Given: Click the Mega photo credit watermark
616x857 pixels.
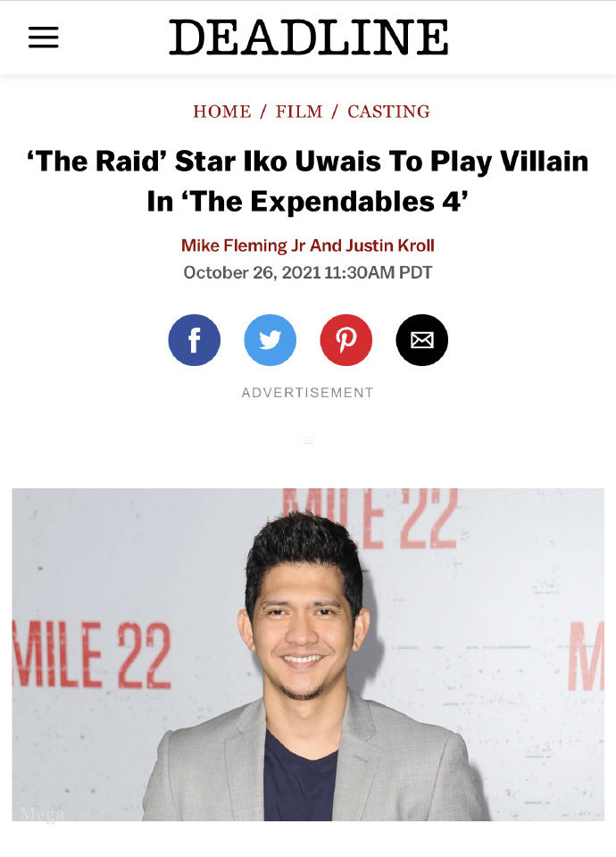Looking at the screenshot, I should point(42,814).
